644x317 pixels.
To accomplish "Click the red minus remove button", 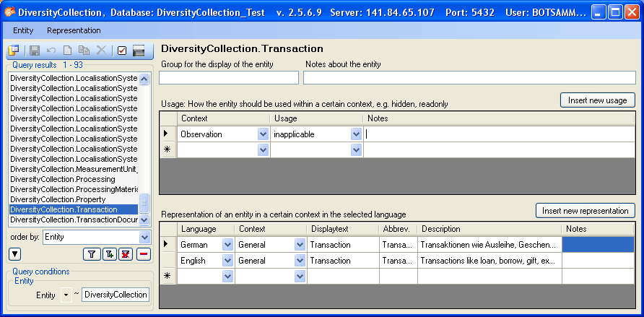I will [144, 255].
